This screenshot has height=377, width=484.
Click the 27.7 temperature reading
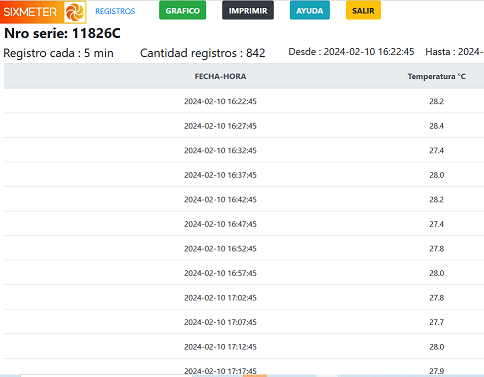point(436,322)
